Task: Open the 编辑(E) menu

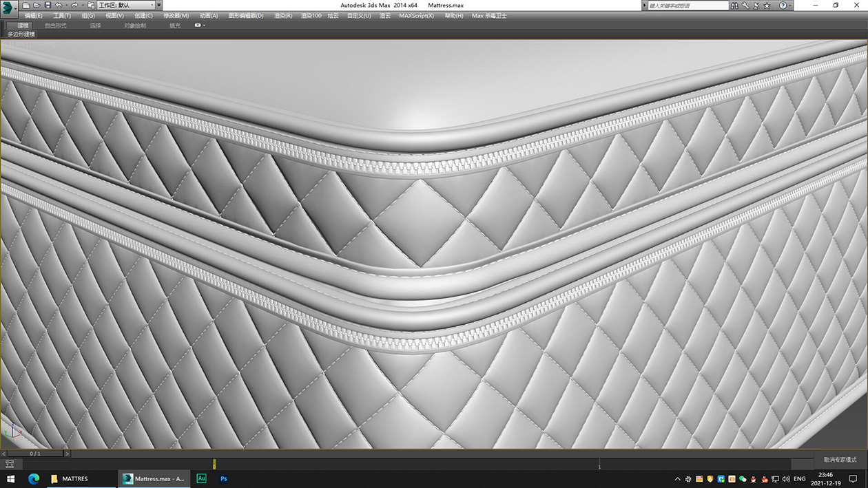Action: (x=33, y=16)
